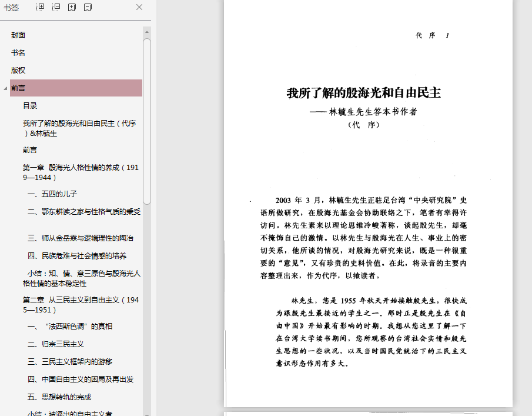Click the italic paragraph starting 林先生，您是 1955

point(371,332)
